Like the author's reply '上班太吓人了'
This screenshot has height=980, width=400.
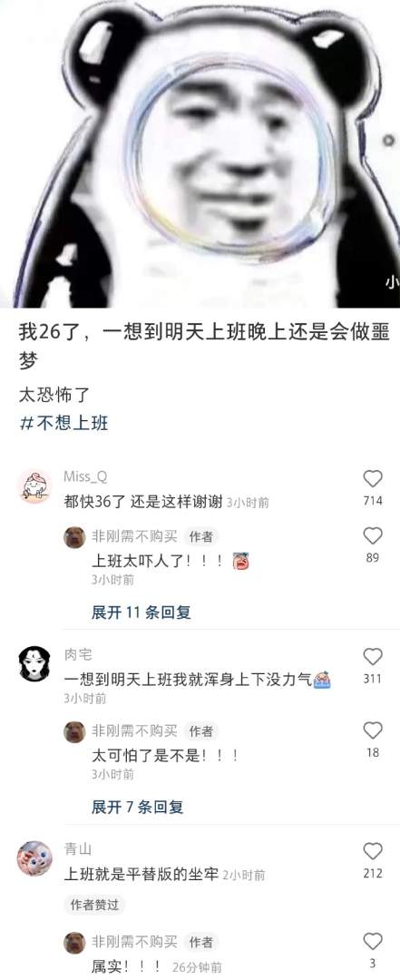tap(373, 535)
